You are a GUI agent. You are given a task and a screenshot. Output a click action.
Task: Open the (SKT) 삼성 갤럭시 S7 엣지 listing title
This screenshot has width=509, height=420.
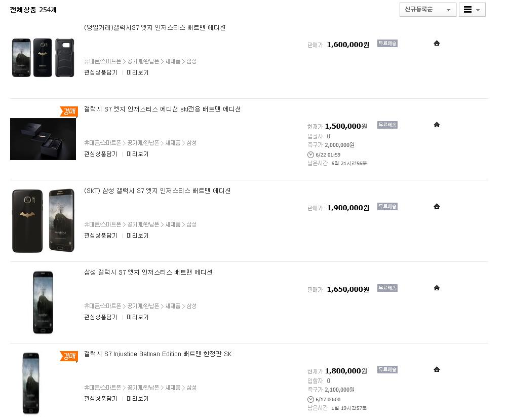click(x=157, y=191)
